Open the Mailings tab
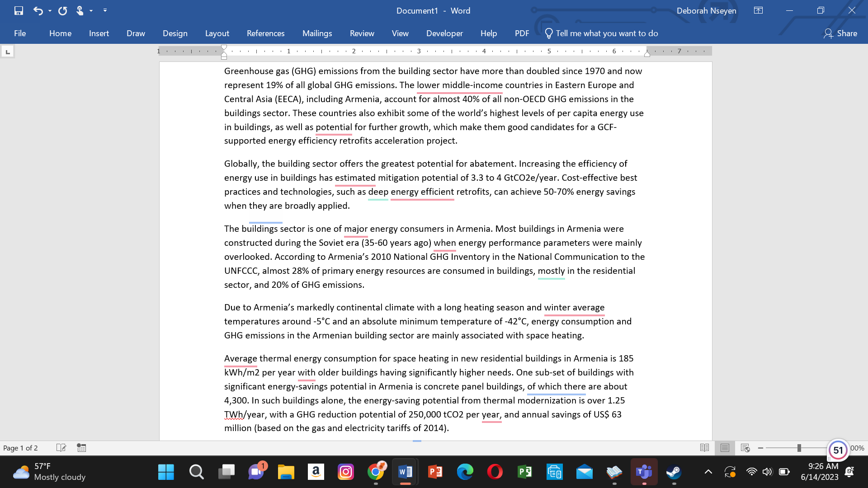The height and width of the screenshot is (488, 868). [317, 33]
